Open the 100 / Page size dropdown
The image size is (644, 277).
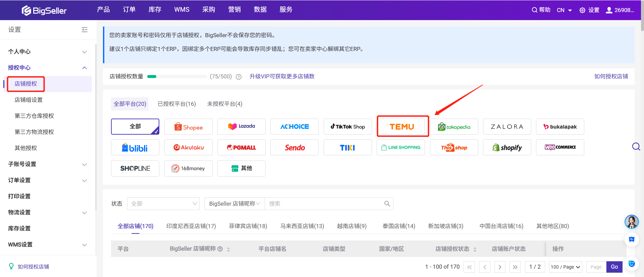(x=565, y=267)
